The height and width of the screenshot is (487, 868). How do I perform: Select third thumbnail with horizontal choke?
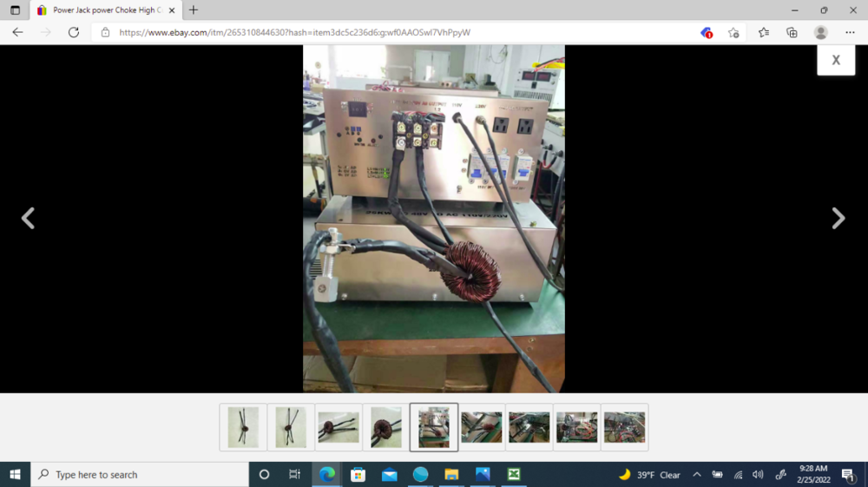tap(339, 427)
